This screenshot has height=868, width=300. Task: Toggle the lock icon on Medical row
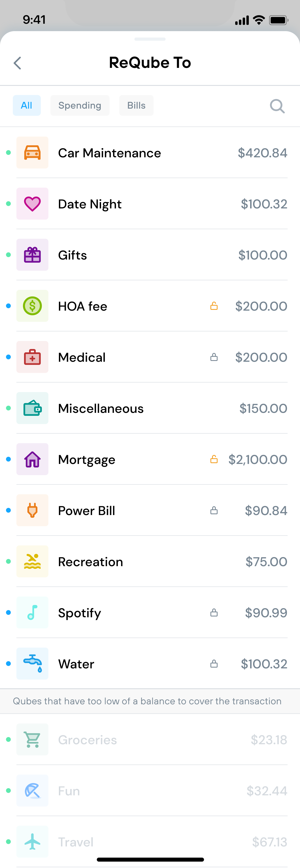click(x=214, y=357)
